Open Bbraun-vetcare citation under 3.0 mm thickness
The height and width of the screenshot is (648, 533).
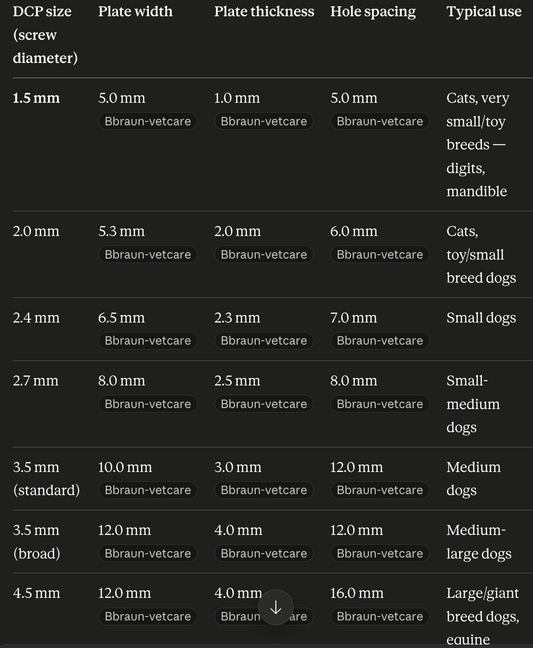pyautogui.click(x=264, y=490)
